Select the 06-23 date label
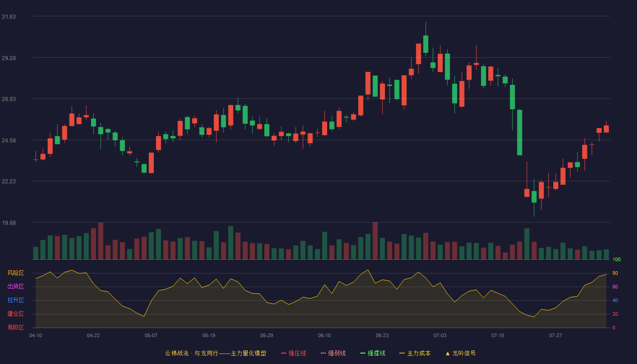 click(382, 335)
